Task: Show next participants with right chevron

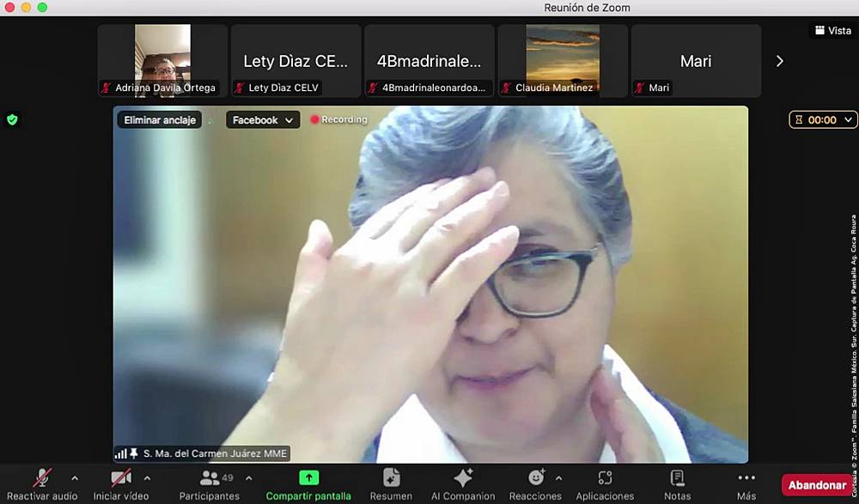Action: [x=780, y=61]
